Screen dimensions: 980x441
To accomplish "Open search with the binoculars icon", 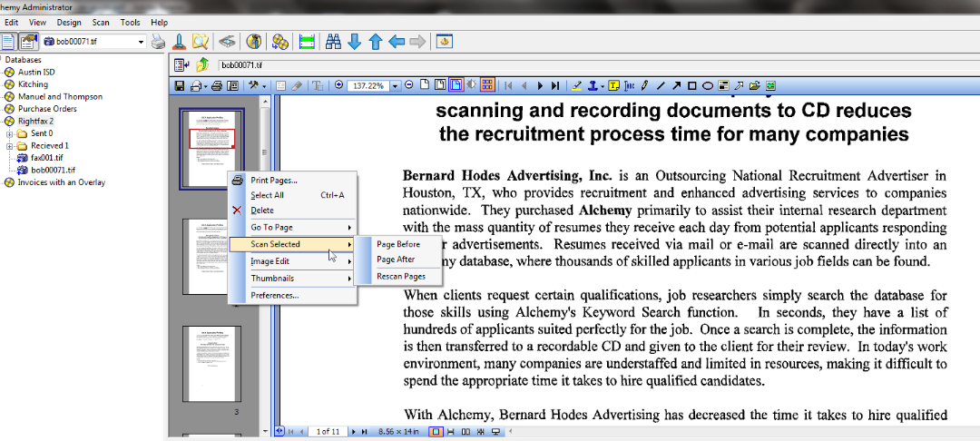I will point(334,42).
